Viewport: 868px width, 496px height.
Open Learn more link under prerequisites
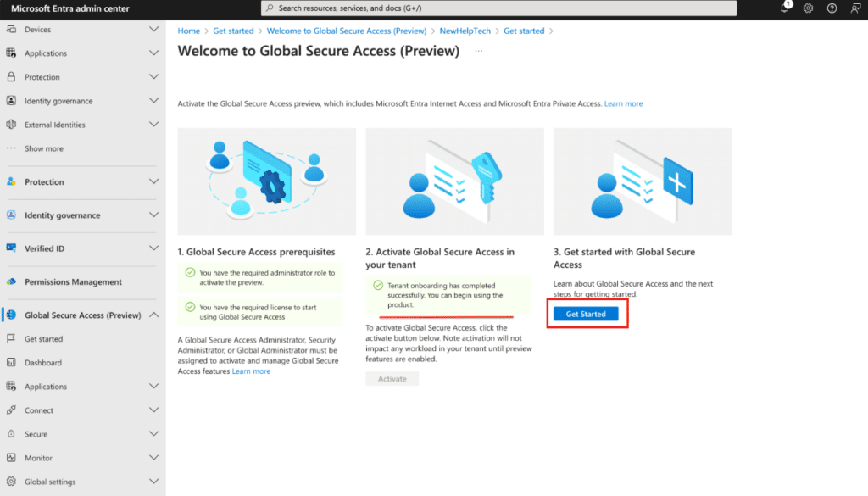[251, 371]
